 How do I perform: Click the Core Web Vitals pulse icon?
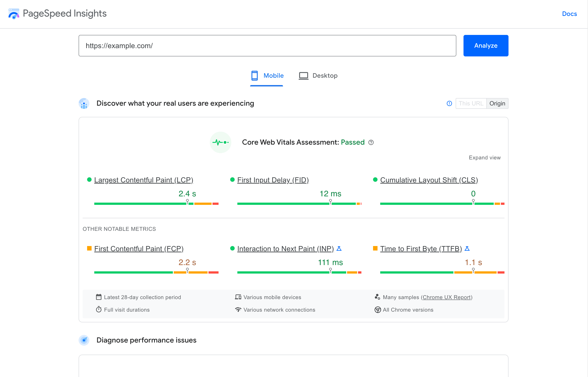pyautogui.click(x=221, y=142)
